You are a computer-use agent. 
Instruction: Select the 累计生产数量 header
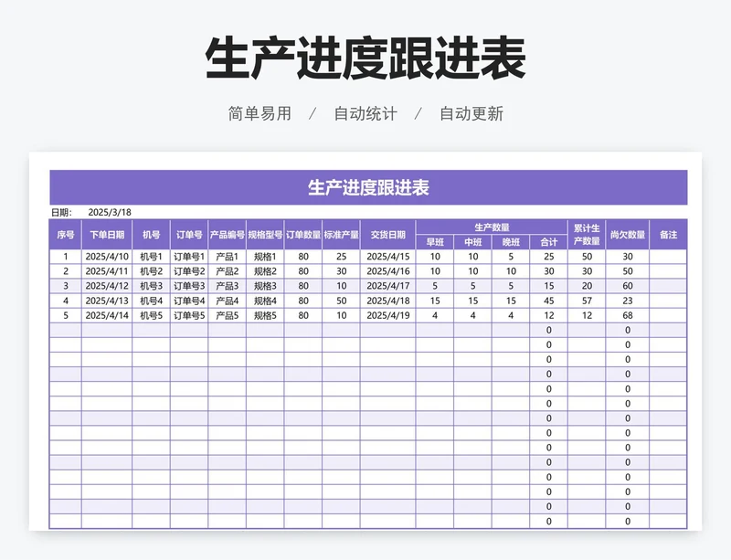pos(587,235)
